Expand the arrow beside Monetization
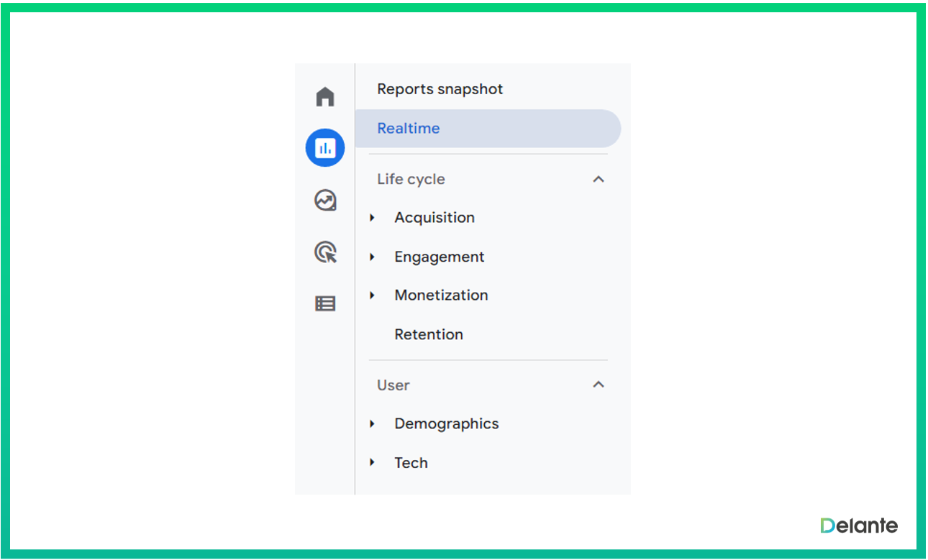The image size is (928, 560). point(373,295)
